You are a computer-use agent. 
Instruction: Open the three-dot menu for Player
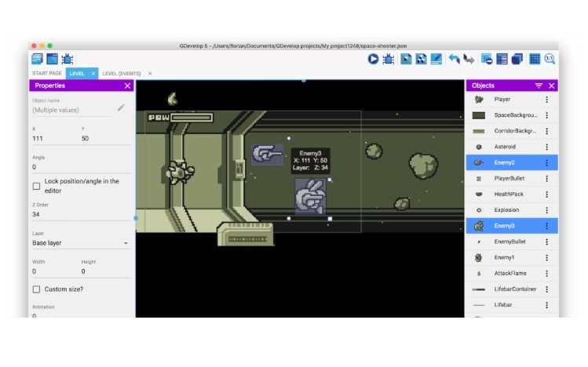(546, 100)
